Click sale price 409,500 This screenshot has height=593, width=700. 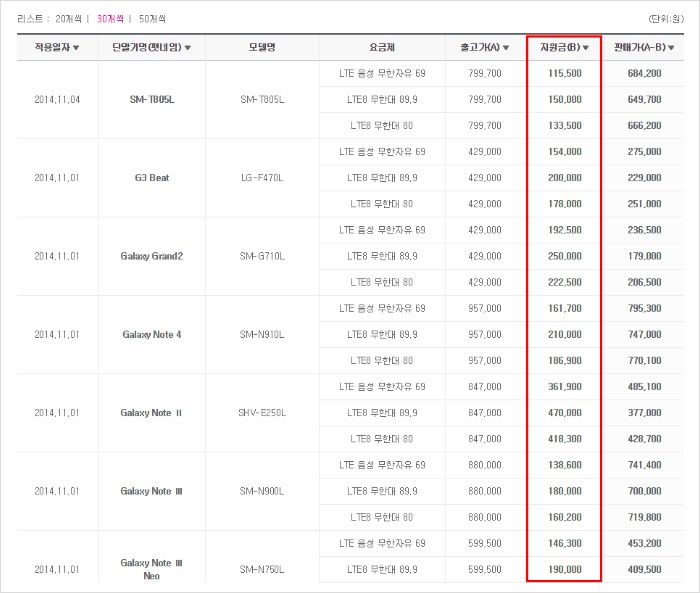(x=644, y=569)
